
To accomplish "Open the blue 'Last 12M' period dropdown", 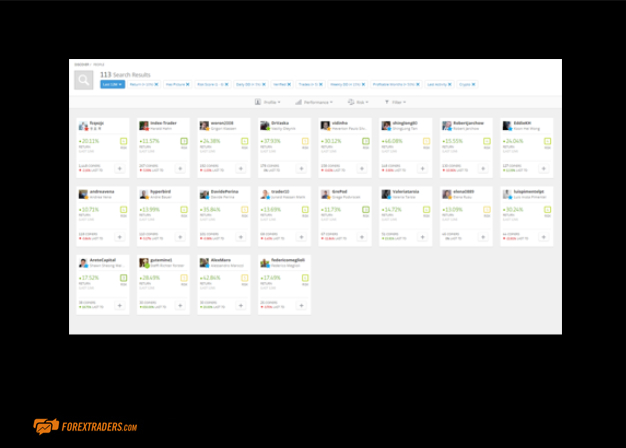I will point(112,84).
